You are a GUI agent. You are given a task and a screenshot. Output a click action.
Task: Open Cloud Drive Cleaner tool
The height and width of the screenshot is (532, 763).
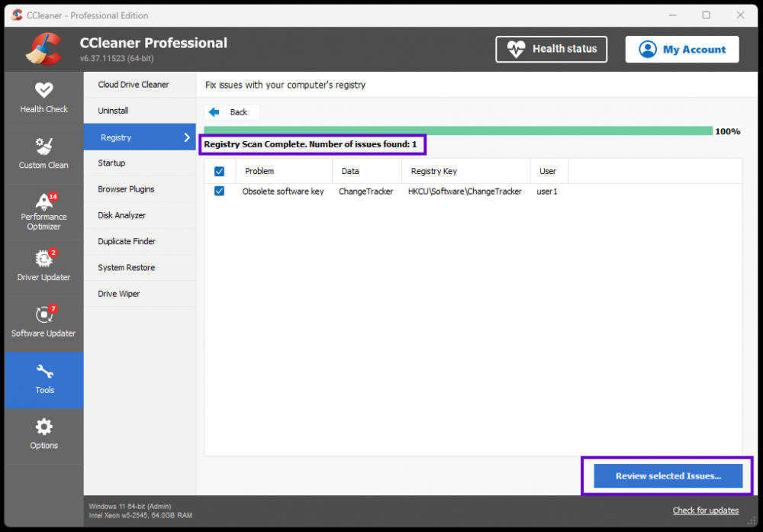point(140,85)
